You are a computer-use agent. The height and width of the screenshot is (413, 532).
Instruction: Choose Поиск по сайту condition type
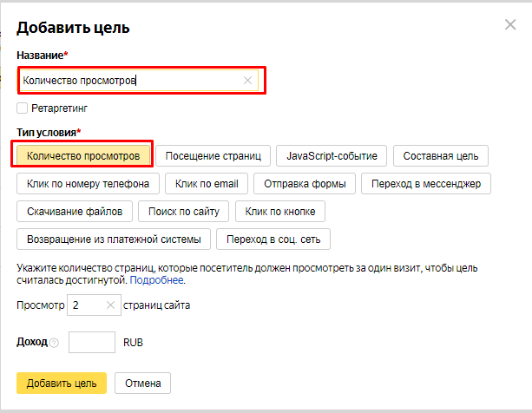pos(184,211)
